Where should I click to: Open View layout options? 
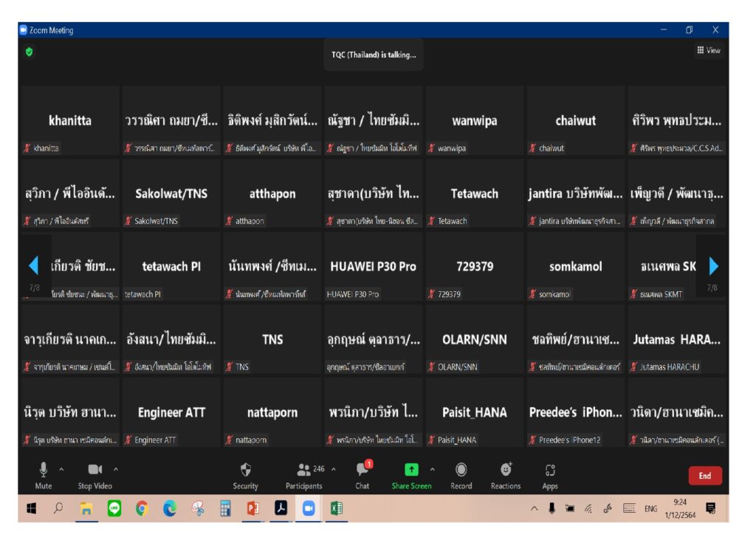coord(708,50)
